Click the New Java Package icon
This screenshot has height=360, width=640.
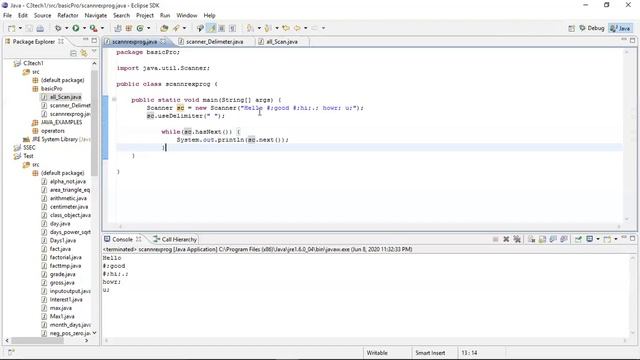[x=129, y=28]
